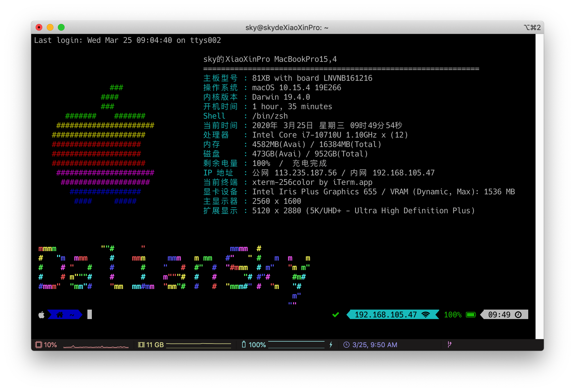Click the home icon in the prompt segment
Screen dimensions: 575x392
(60, 315)
